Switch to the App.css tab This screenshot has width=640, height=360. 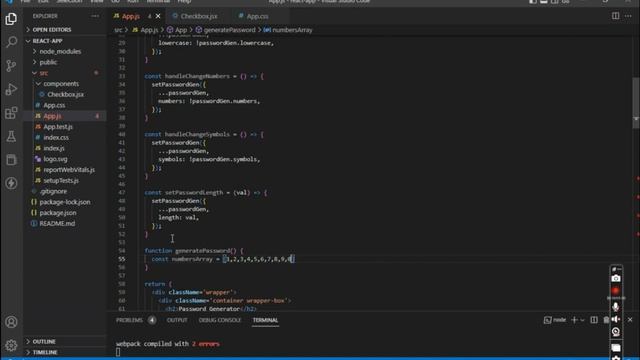[257, 16]
